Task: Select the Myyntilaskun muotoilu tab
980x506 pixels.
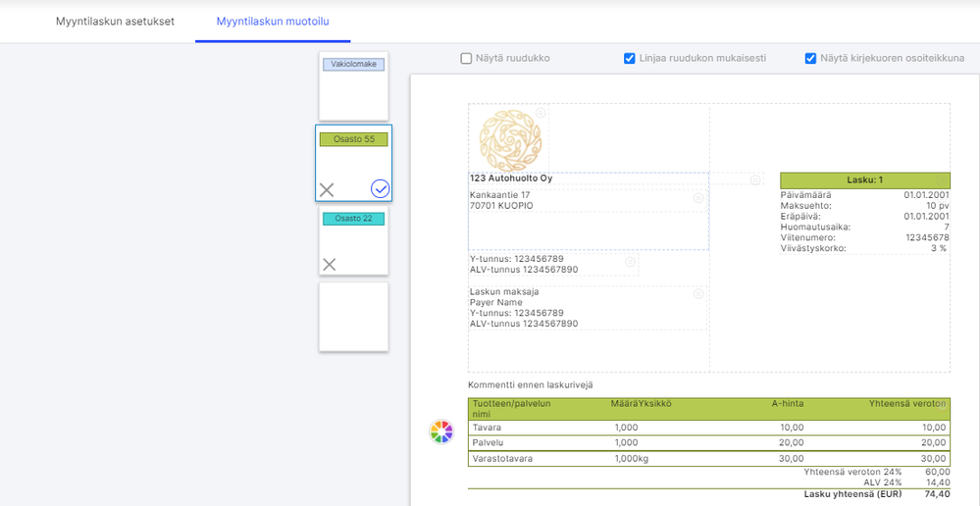Action: pyautogui.click(x=273, y=22)
